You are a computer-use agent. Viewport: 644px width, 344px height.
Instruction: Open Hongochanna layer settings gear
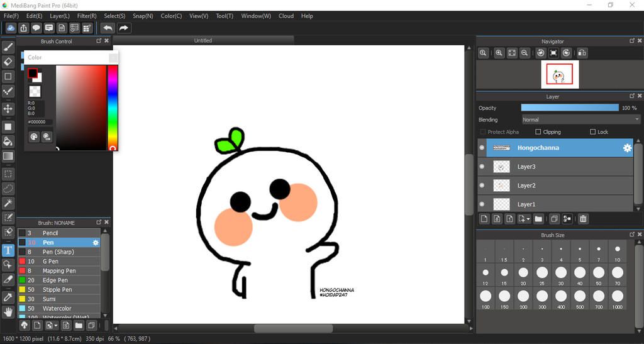pyautogui.click(x=627, y=148)
